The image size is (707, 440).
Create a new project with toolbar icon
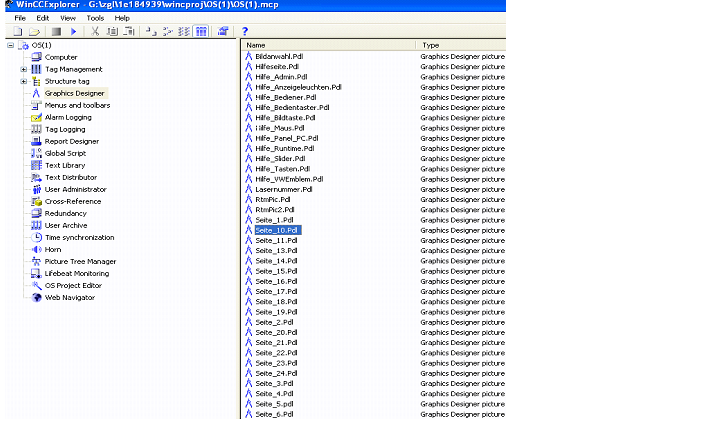(18, 32)
